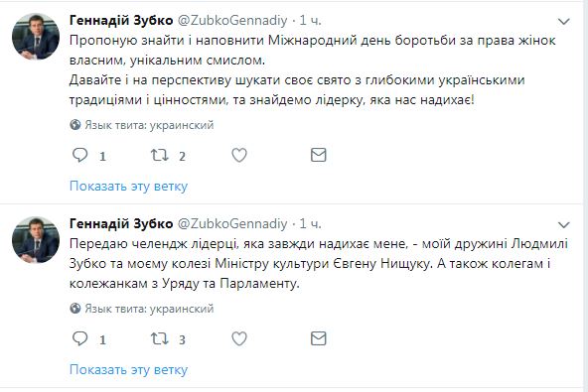Click the first tweet's profile avatar
Image resolution: width=588 pixels, height=392 pixels.
coord(36,37)
